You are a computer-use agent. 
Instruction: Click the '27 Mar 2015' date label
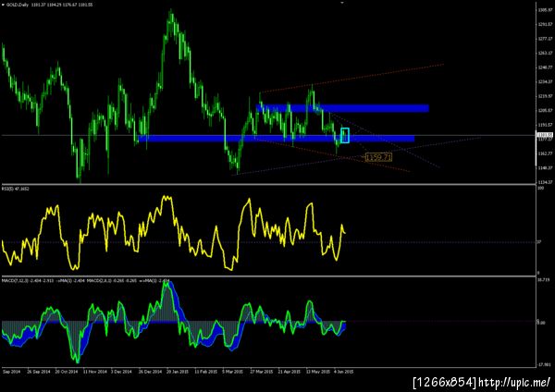pos(262,372)
